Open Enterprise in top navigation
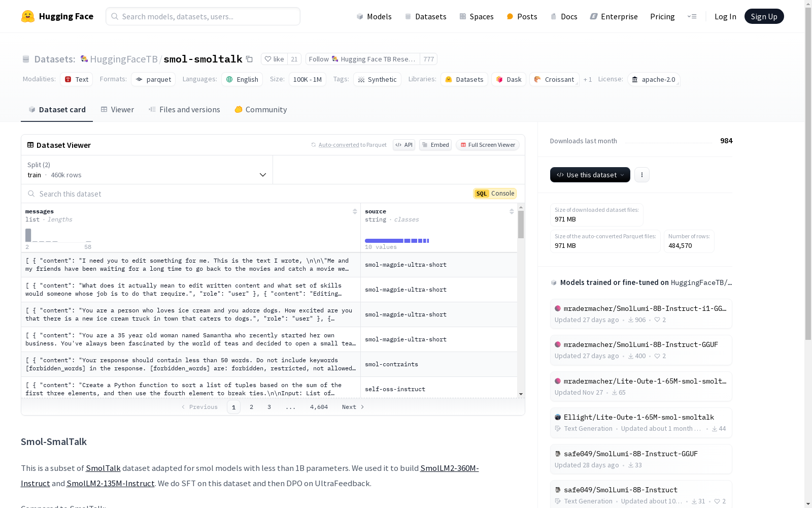The height and width of the screenshot is (508, 812). tap(614, 16)
